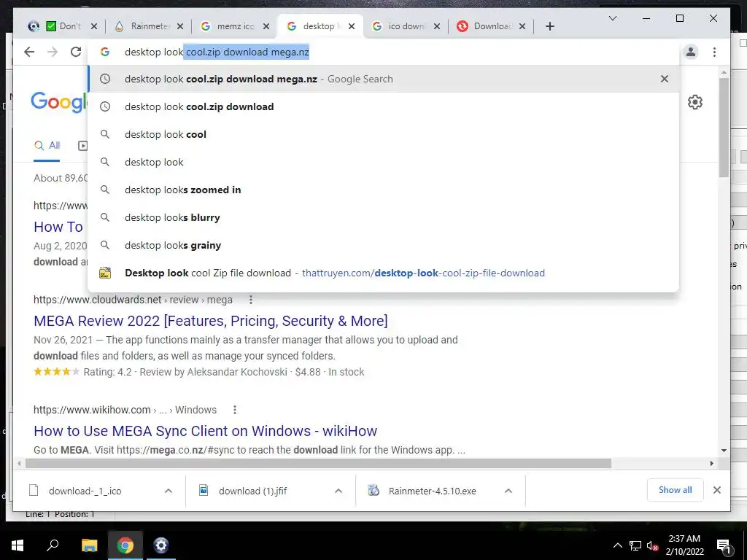Open cloudwards.net result options menu
Image resolution: width=747 pixels, height=560 pixels.
pyautogui.click(x=251, y=300)
